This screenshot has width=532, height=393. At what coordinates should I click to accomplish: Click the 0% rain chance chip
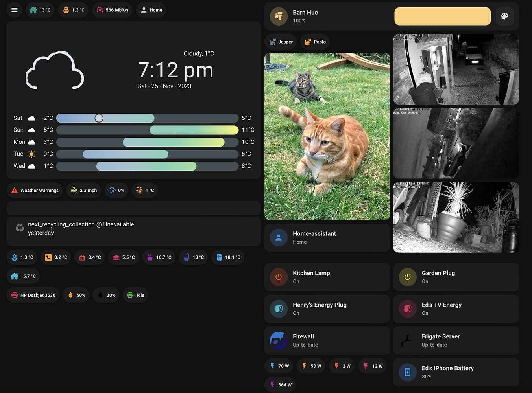click(x=116, y=190)
